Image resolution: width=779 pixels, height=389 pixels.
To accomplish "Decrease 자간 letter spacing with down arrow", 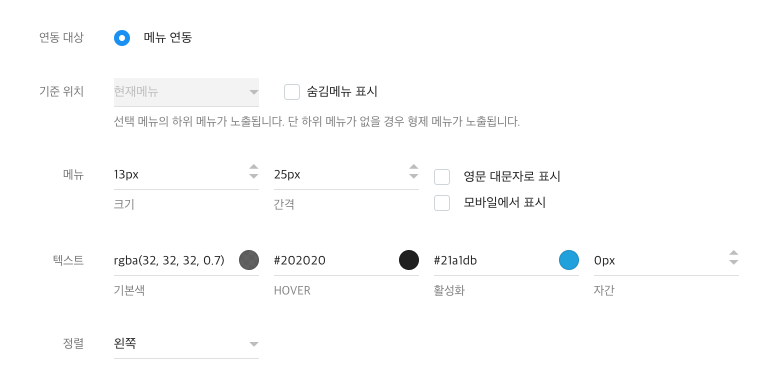I will 734,262.
